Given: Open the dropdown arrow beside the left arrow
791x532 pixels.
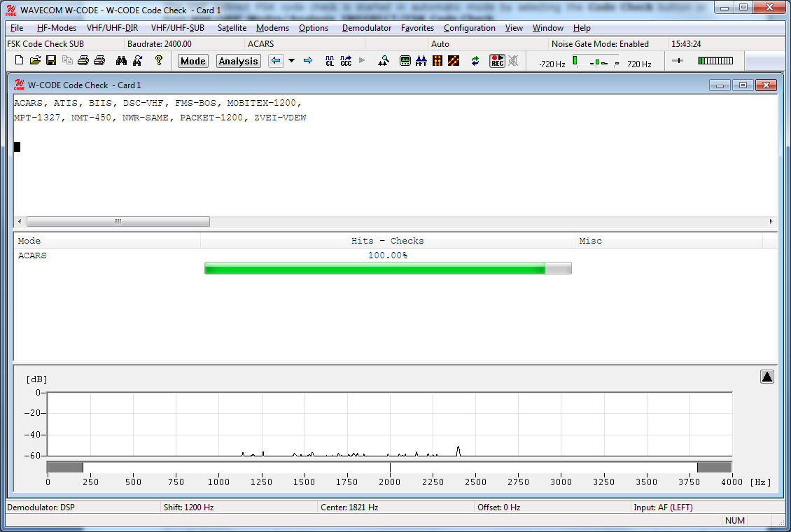Looking at the screenshot, I should point(292,61).
